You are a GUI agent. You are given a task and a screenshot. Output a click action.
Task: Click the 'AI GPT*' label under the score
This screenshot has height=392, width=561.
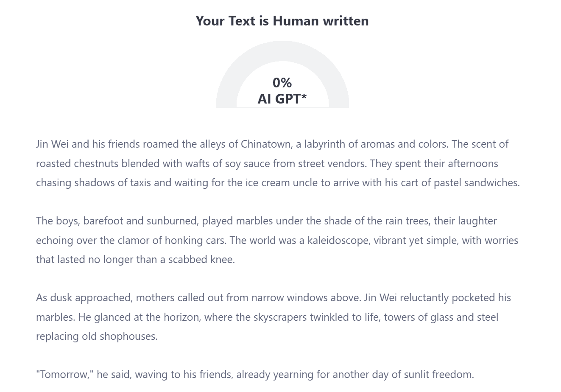click(x=282, y=98)
